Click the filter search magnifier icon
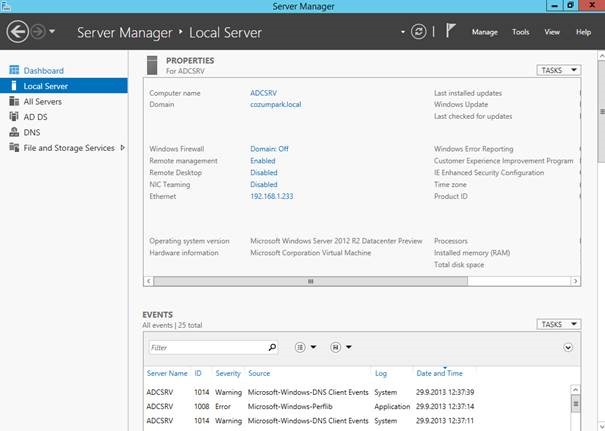 pos(272,347)
